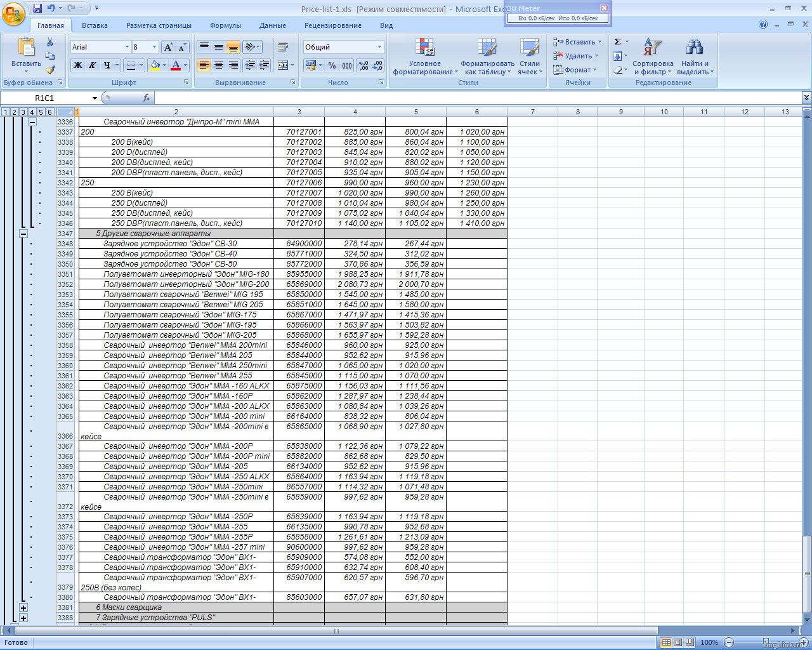
Task: Collapse the outline group at row 3336
Action: pos(32,122)
